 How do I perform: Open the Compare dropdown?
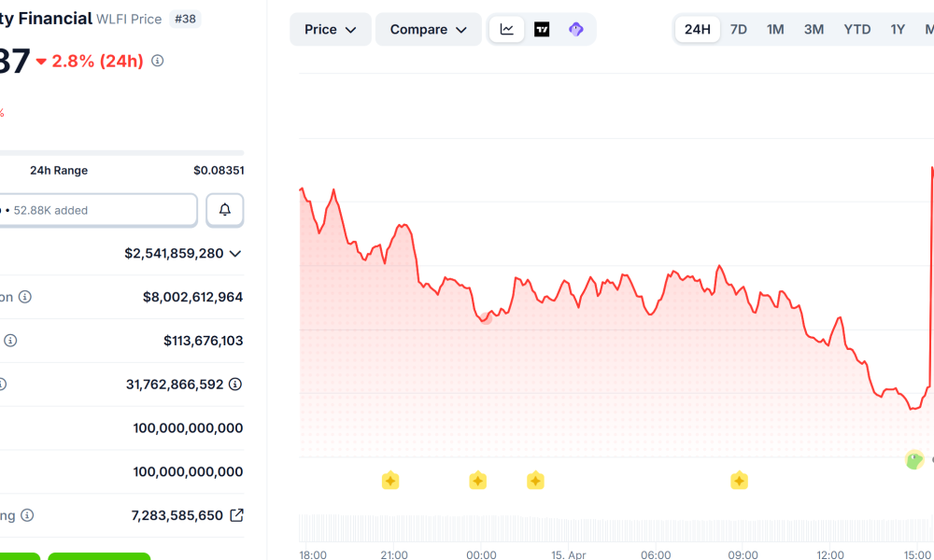428,29
